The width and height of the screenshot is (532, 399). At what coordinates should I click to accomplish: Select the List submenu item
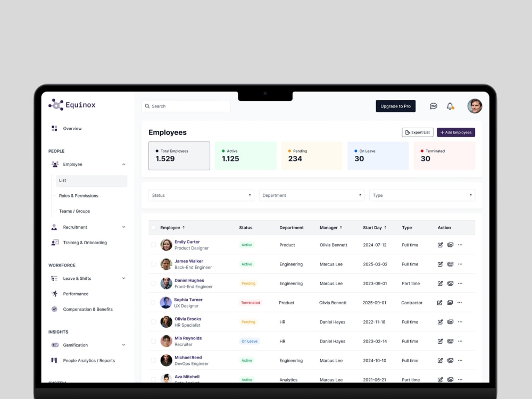(92, 180)
